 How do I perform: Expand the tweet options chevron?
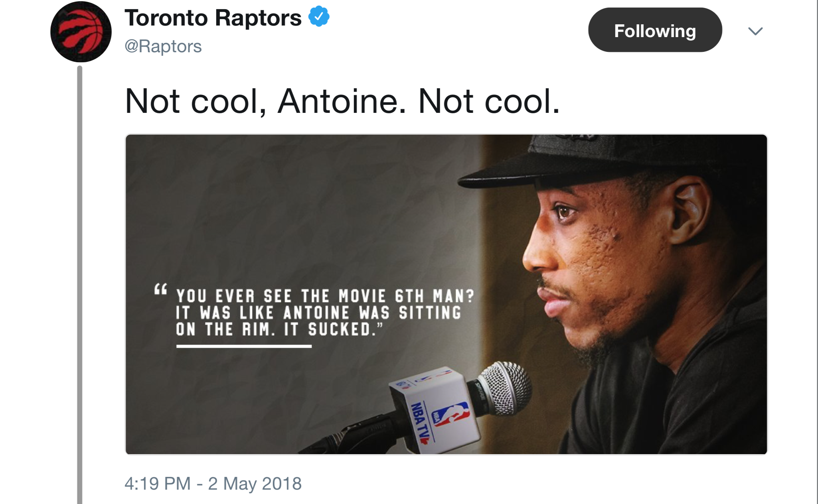coord(755,31)
